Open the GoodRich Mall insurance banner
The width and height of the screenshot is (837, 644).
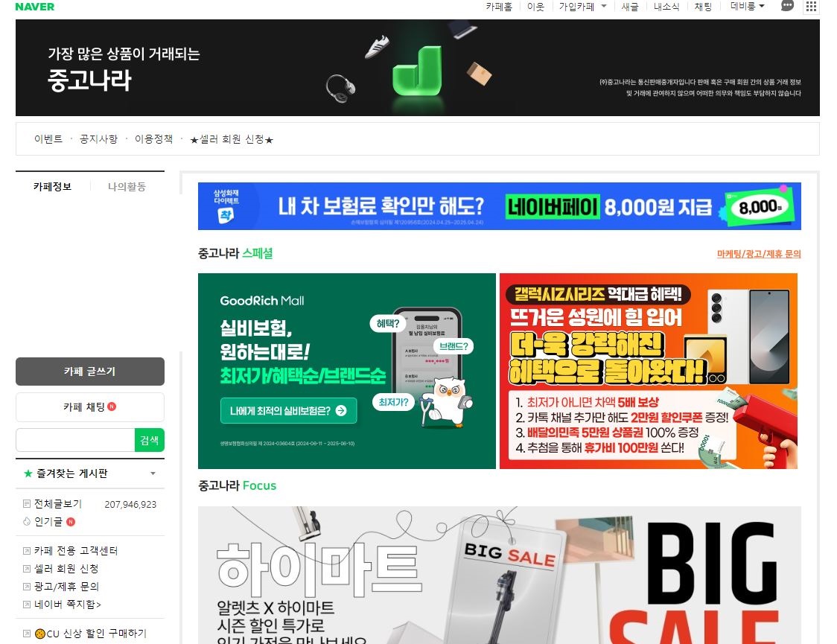346,371
